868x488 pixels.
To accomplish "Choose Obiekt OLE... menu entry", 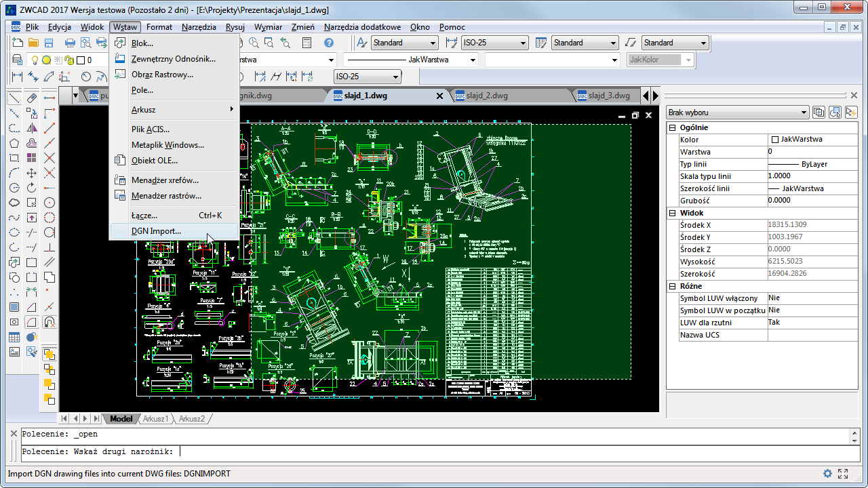I will point(174,161).
